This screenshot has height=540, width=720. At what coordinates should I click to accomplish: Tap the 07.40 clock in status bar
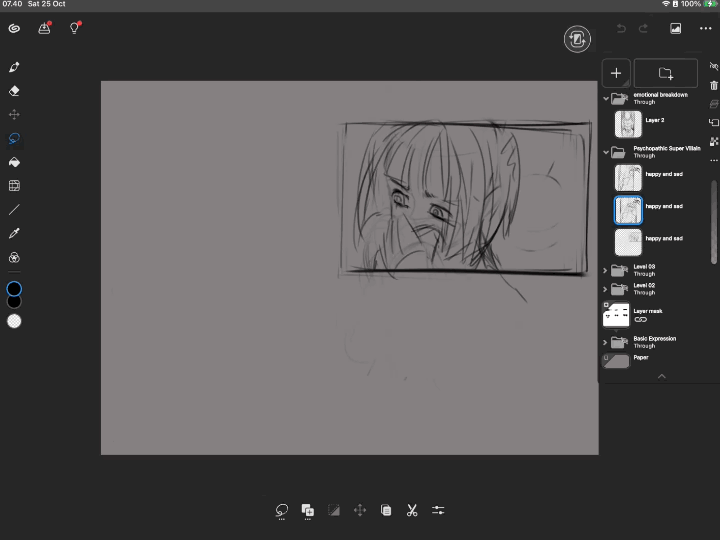point(12,4)
